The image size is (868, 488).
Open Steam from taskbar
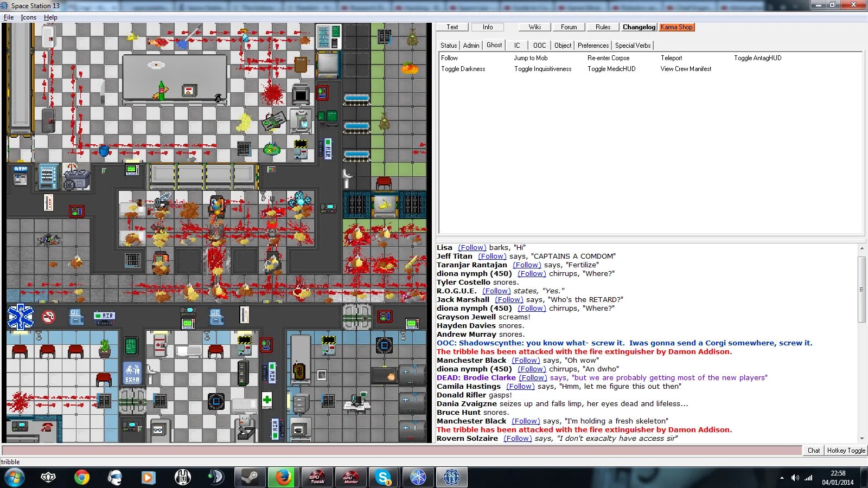[250, 478]
